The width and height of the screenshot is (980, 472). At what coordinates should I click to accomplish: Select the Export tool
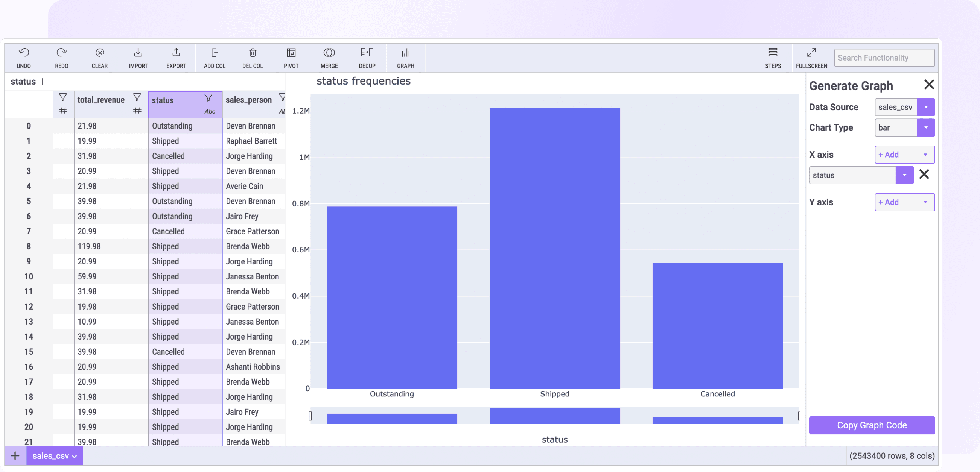[x=176, y=57]
